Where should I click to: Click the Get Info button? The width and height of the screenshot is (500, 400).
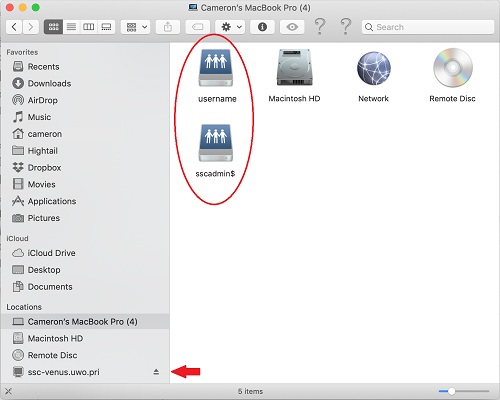point(262,27)
